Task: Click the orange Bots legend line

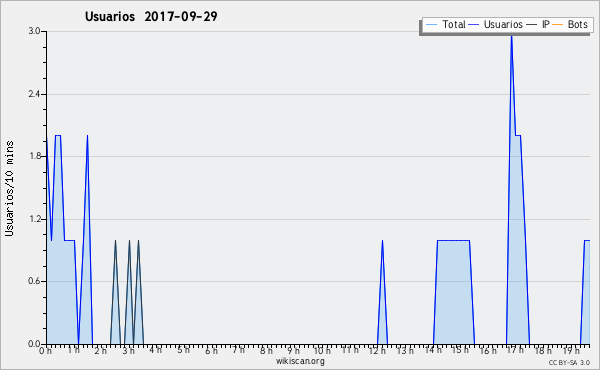Action: [558, 25]
